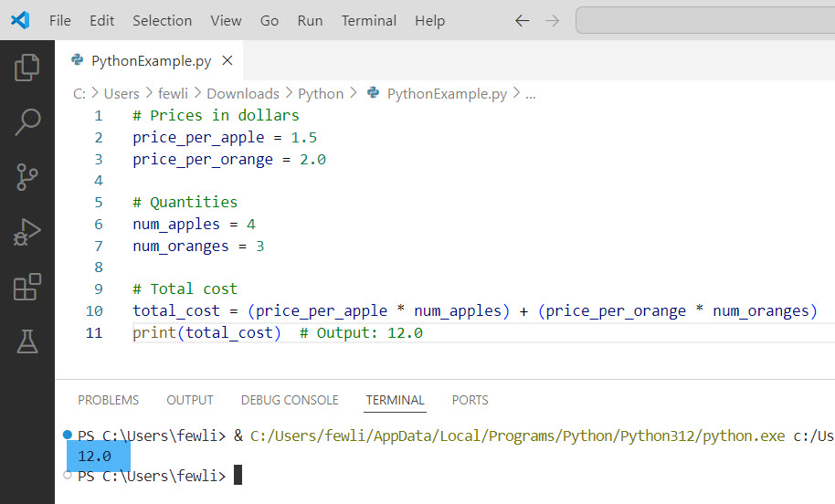Open the Source Control view
This screenshot has height=504, width=835.
pyautogui.click(x=27, y=177)
